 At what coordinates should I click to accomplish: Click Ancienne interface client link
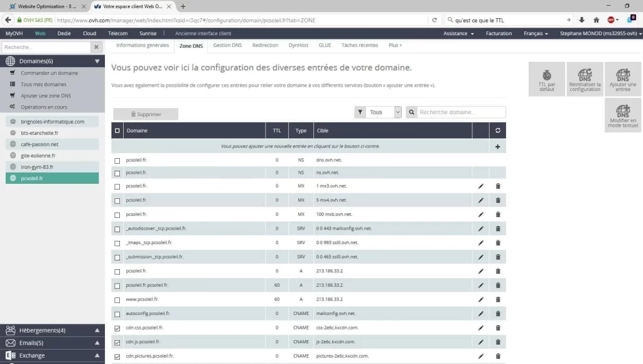click(203, 33)
